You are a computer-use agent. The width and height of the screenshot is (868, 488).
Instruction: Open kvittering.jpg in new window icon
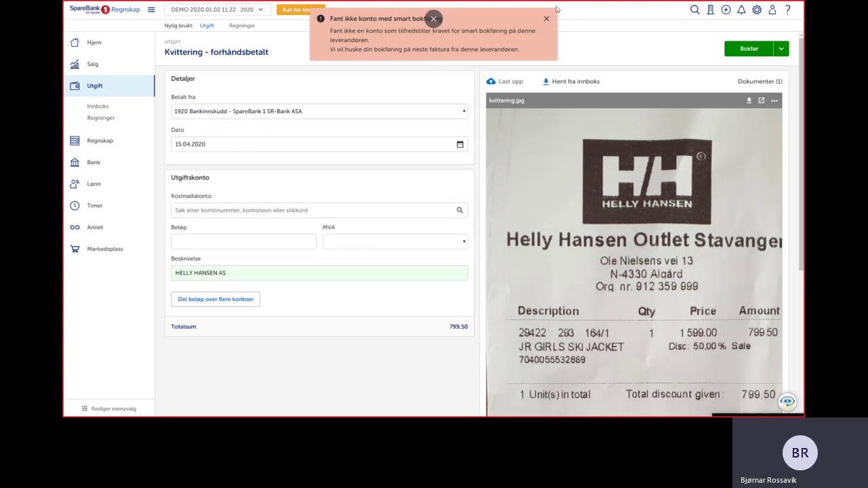[x=762, y=100]
